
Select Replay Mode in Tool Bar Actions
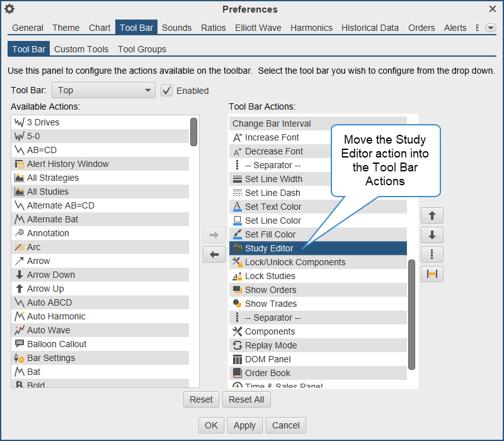point(270,345)
